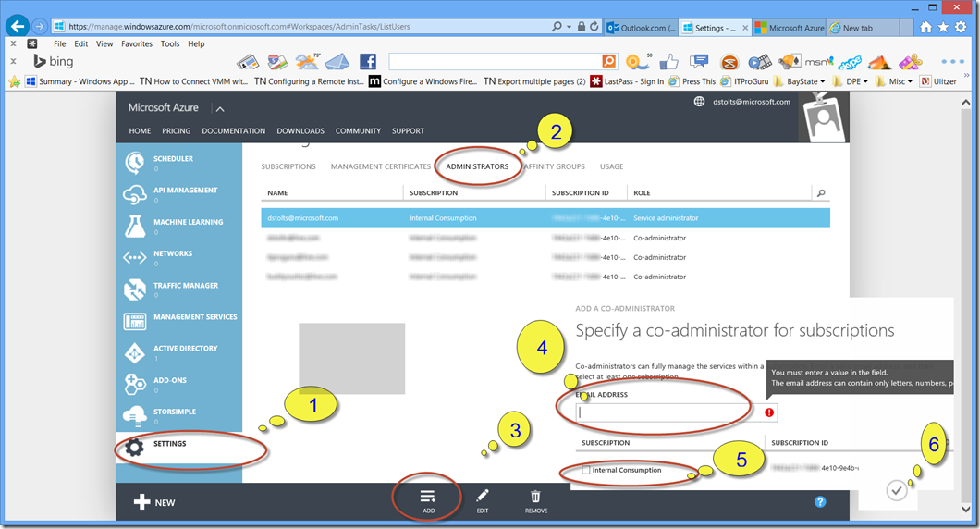Show more favorites bar items chevron
Viewport: 980px width, 529px height.
tap(967, 76)
